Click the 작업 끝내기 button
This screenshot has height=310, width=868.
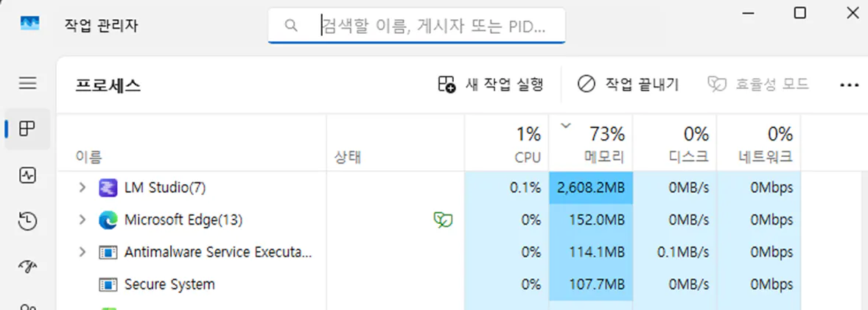coord(628,85)
